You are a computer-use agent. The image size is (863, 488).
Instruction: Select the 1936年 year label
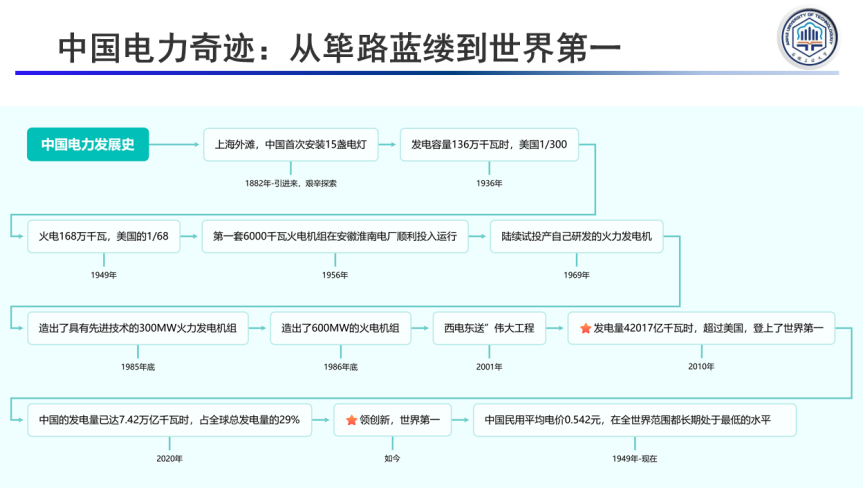click(489, 183)
